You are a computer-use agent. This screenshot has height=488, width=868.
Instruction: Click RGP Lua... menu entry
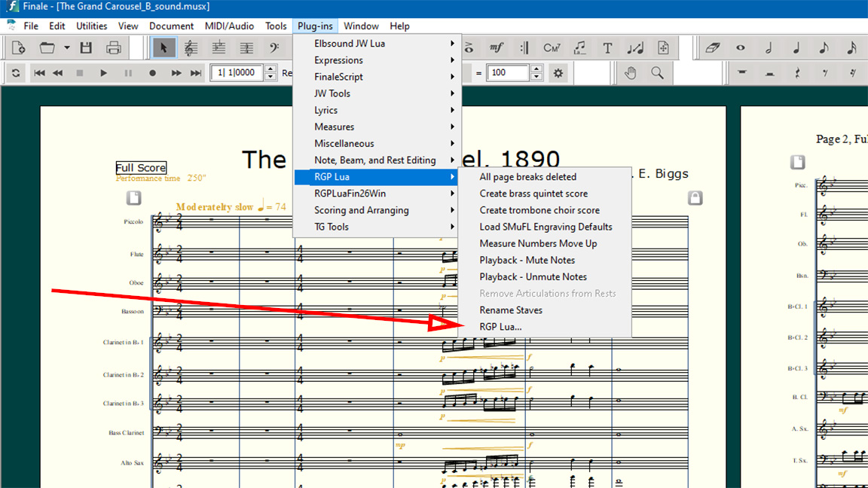point(500,327)
